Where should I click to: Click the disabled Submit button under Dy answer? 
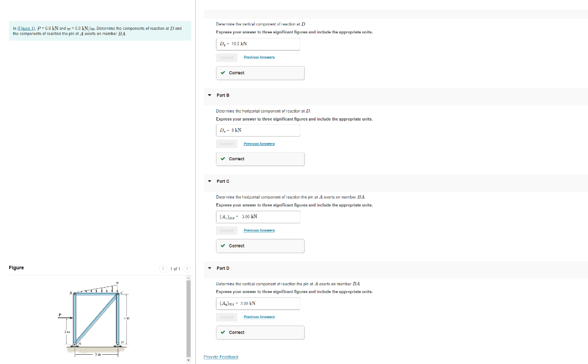coord(226,57)
